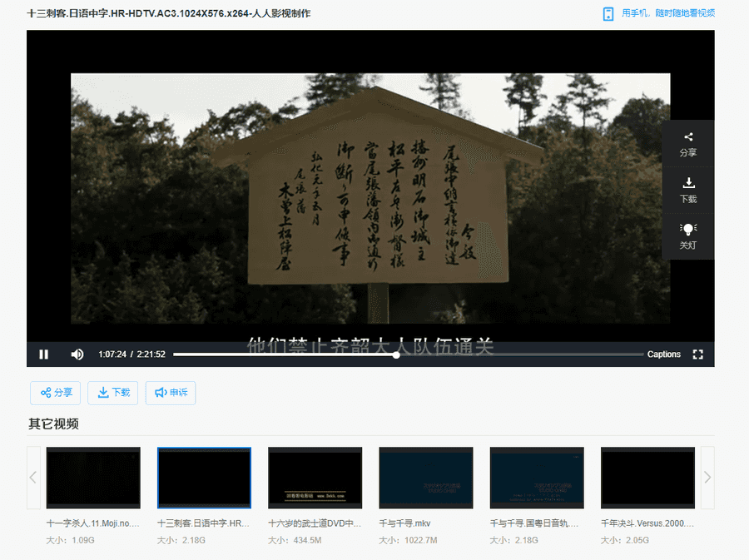Seek using the video progress bar
The height and width of the screenshot is (560, 749).
coord(408,354)
